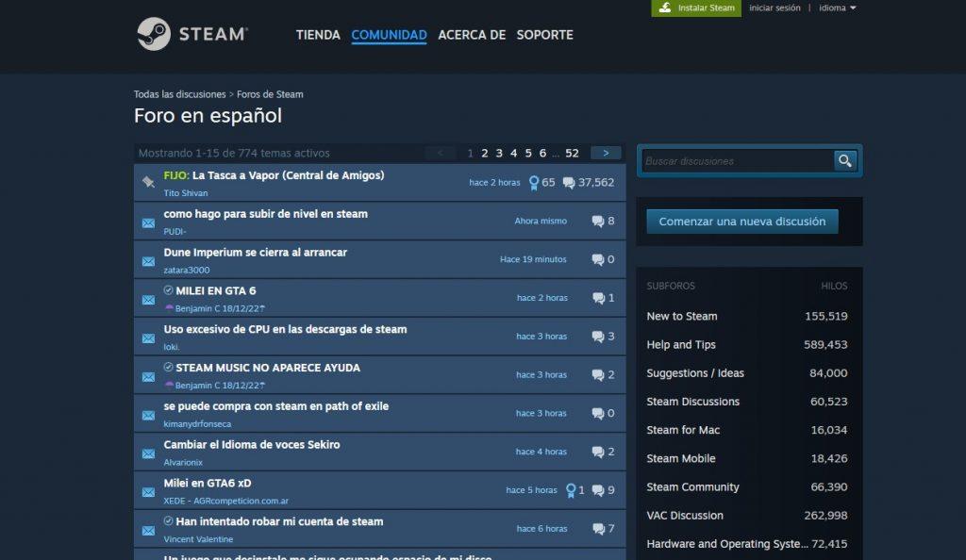Click the Instalar Steam button
This screenshot has width=966, height=560.
(x=695, y=8)
